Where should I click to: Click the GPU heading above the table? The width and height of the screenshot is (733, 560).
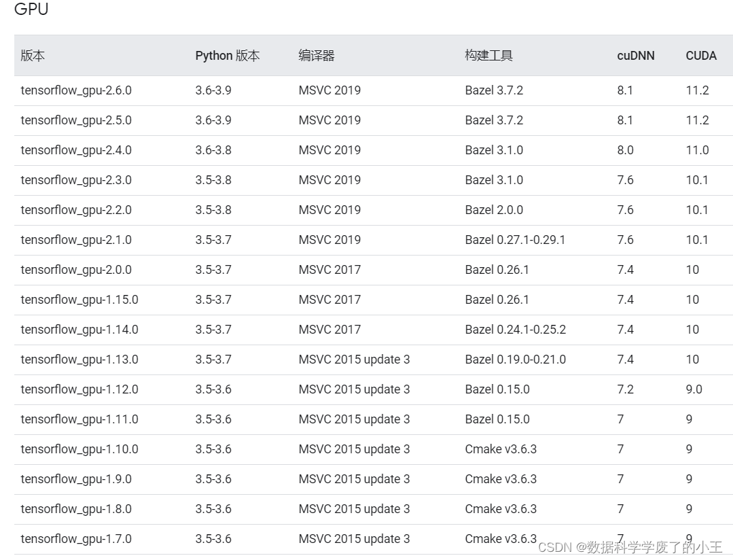pos(31,9)
